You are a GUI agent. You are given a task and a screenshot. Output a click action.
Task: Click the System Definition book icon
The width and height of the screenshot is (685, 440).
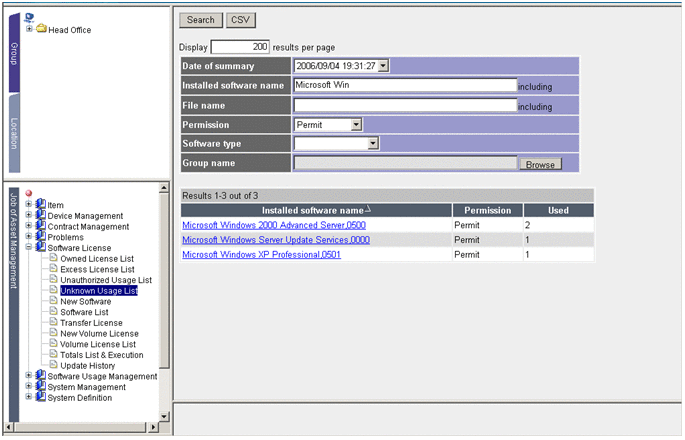coord(41,397)
